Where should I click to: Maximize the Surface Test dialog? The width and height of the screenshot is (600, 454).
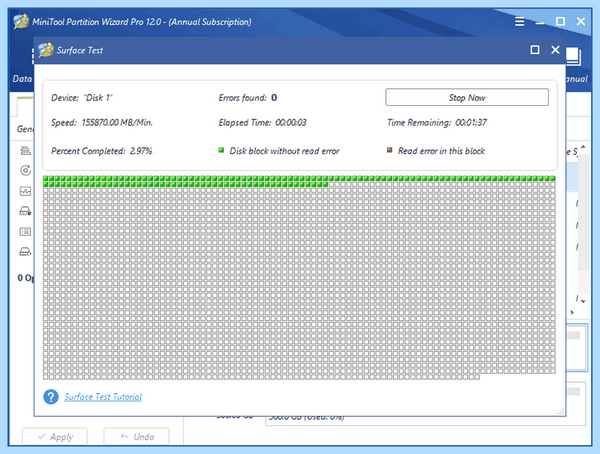pyautogui.click(x=535, y=50)
